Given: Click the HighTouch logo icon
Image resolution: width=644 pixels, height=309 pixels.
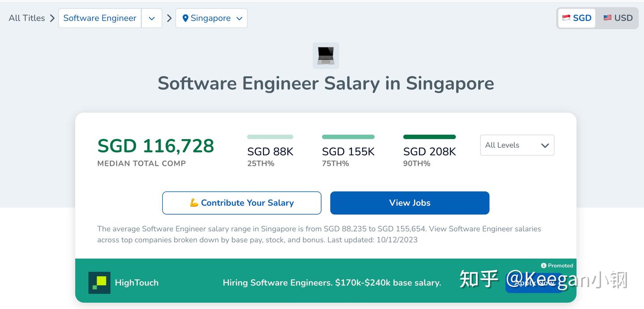Looking at the screenshot, I should point(99,283).
